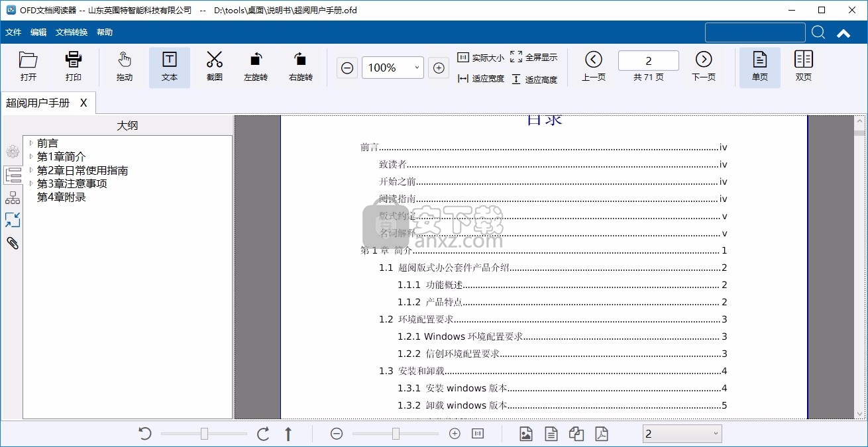The height and width of the screenshot is (447, 868).
Task: Rotate page left with 左旋转
Action: (256, 67)
